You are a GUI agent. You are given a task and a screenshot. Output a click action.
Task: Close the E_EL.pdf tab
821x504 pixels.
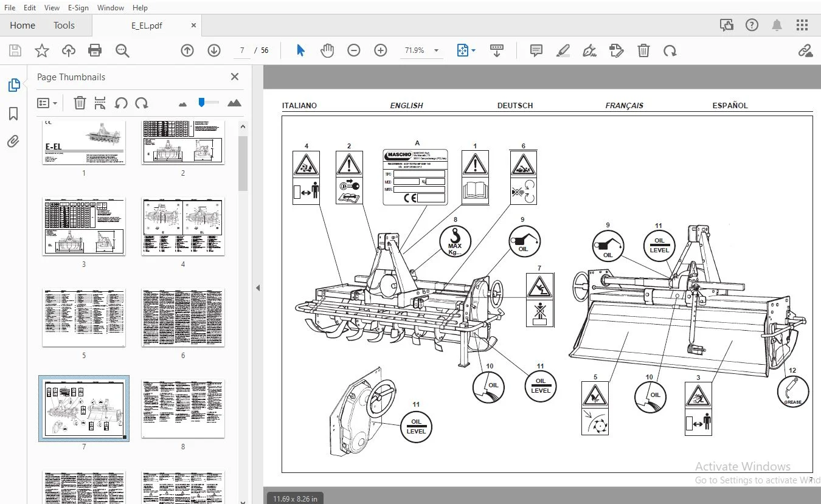pos(193,26)
